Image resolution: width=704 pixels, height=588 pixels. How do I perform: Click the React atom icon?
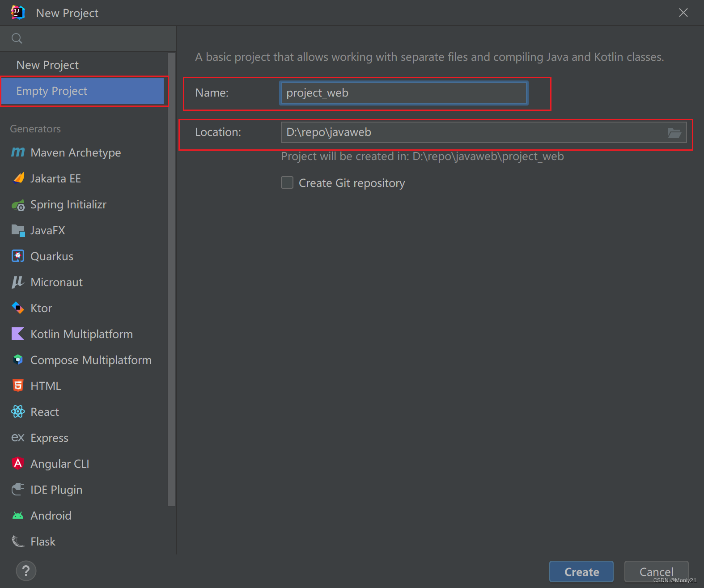[x=18, y=411]
